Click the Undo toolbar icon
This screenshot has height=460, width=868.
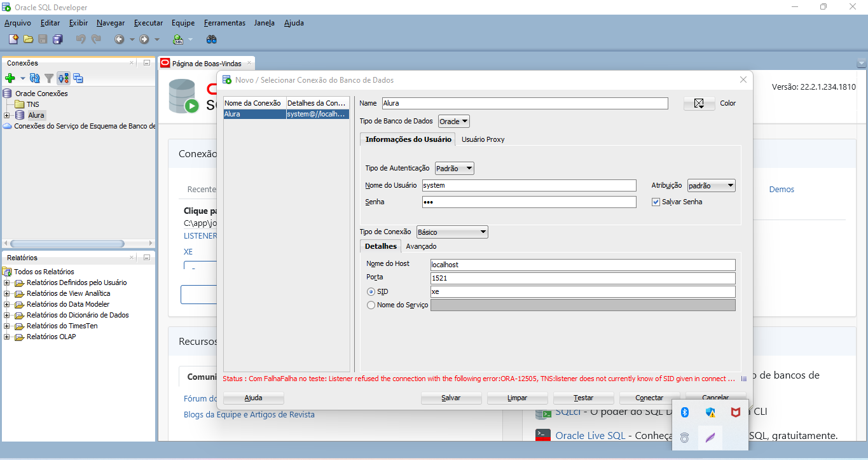[81, 39]
